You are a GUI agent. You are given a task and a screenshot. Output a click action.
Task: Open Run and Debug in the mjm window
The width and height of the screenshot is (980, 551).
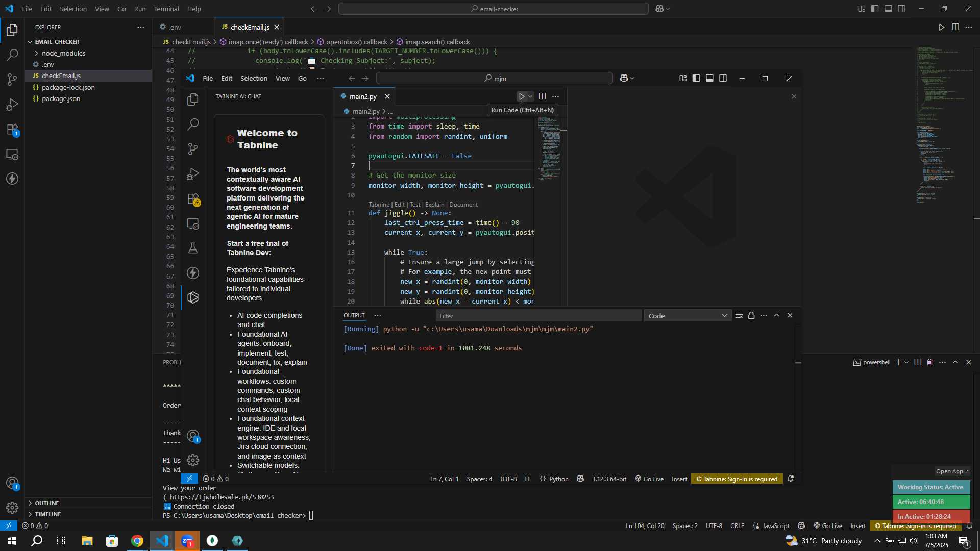pyautogui.click(x=193, y=173)
